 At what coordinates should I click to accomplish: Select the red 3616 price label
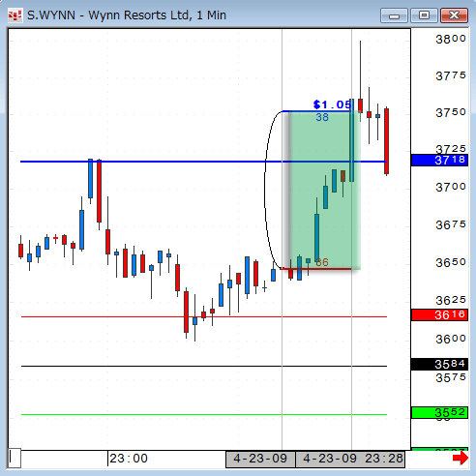click(439, 314)
